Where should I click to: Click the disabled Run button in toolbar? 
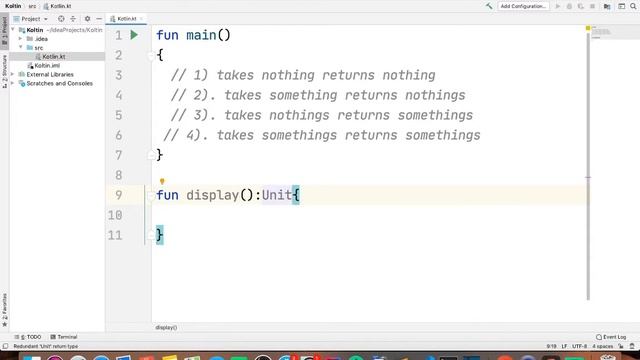(x=558, y=6)
